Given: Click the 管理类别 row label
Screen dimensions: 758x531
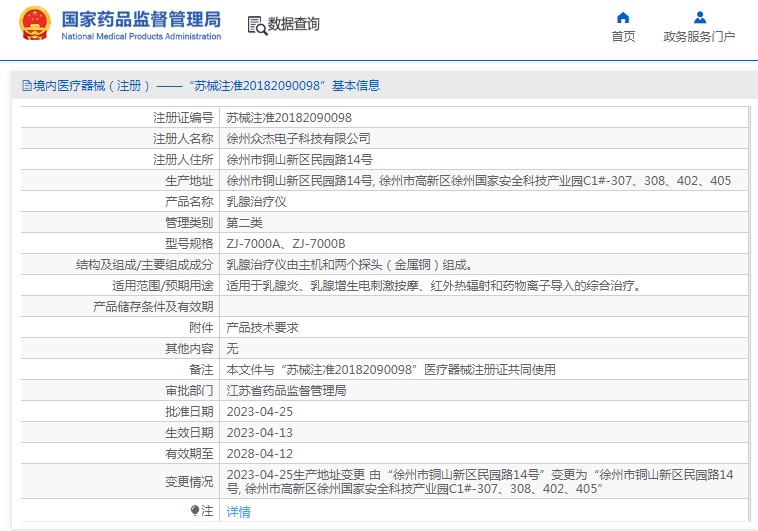Looking at the screenshot, I should coord(189,223).
